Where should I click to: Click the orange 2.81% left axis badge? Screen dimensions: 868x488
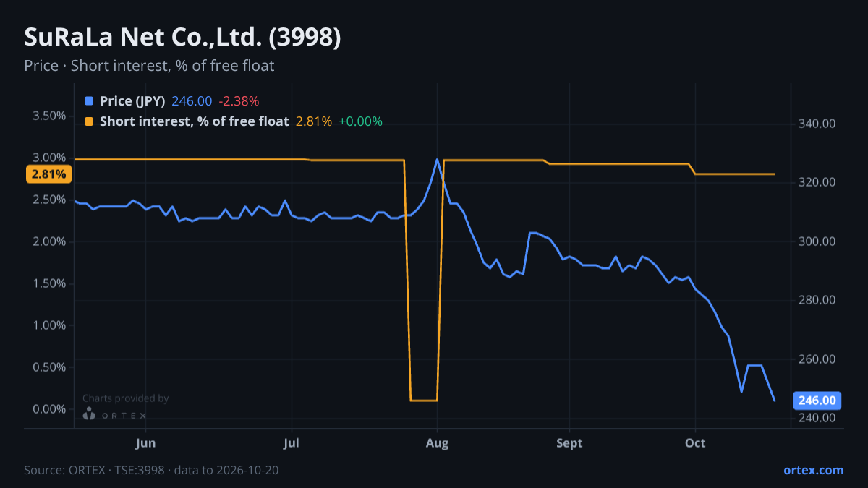(48, 174)
